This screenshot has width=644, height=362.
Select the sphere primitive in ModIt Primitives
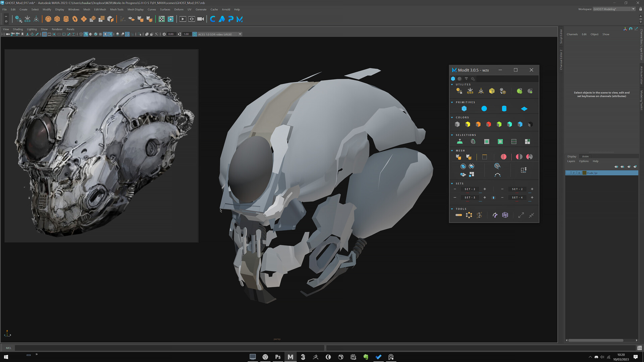point(484,108)
